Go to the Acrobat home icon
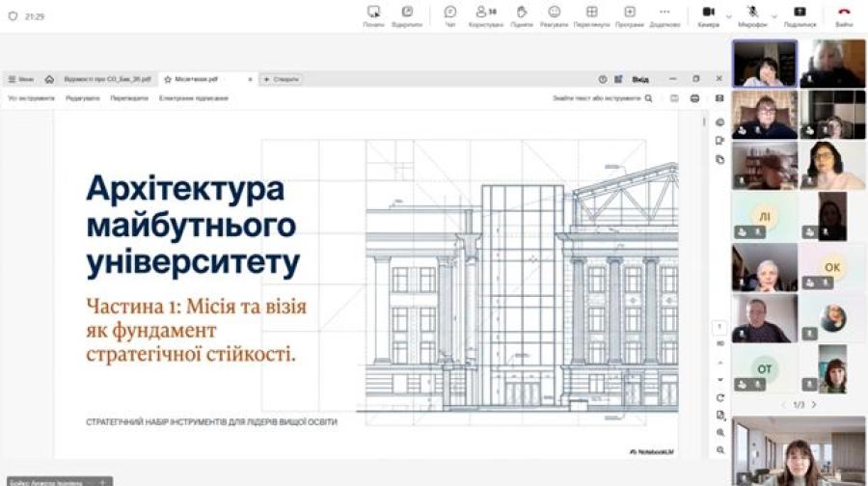Screen dimensions: 868x486 point(49,79)
